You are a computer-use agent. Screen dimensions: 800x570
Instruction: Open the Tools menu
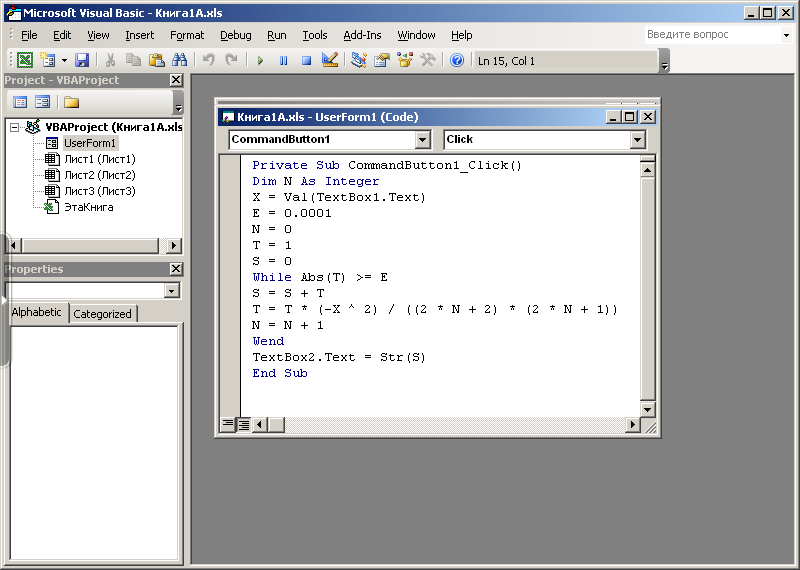[x=315, y=35]
